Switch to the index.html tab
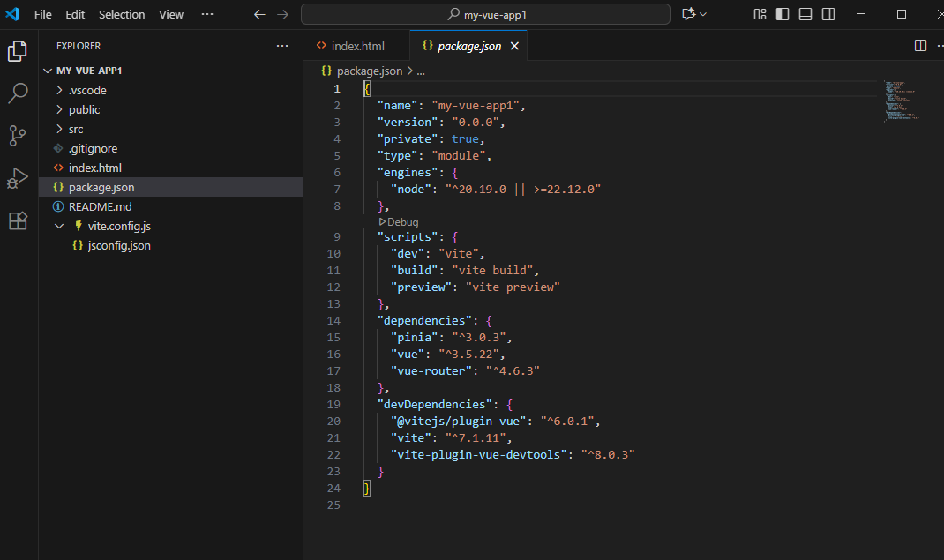 coord(356,46)
